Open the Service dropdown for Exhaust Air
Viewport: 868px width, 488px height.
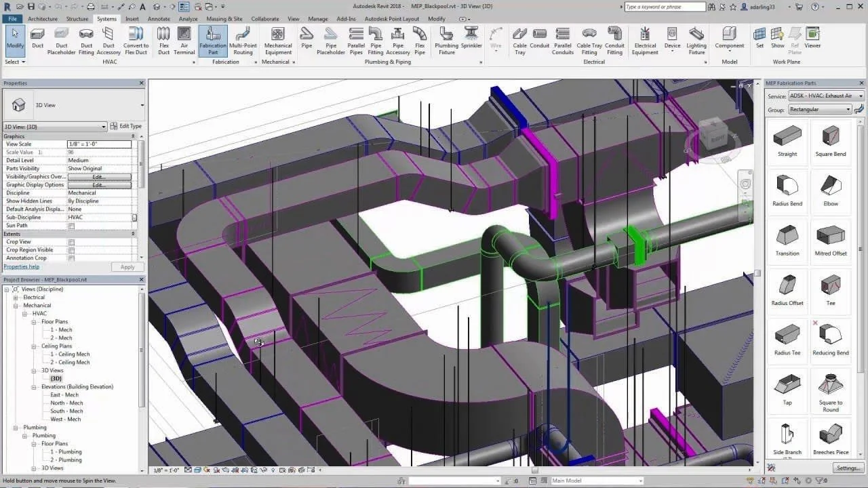pos(826,96)
